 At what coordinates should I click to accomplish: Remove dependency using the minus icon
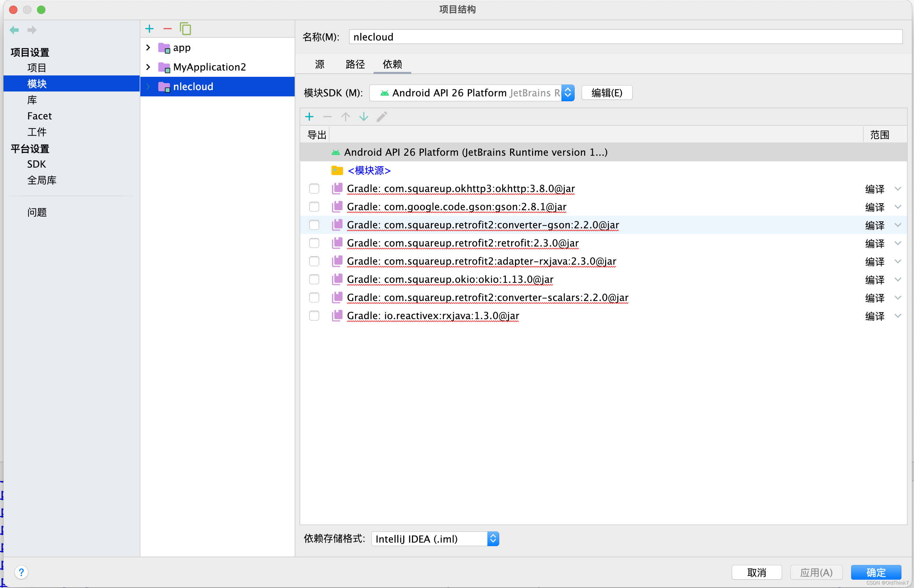pyautogui.click(x=327, y=117)
